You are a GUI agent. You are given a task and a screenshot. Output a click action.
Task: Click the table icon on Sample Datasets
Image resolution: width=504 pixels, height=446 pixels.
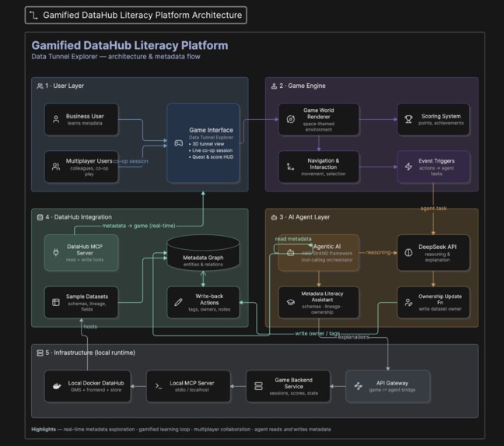pyautogui.click(x=56, y=302)
